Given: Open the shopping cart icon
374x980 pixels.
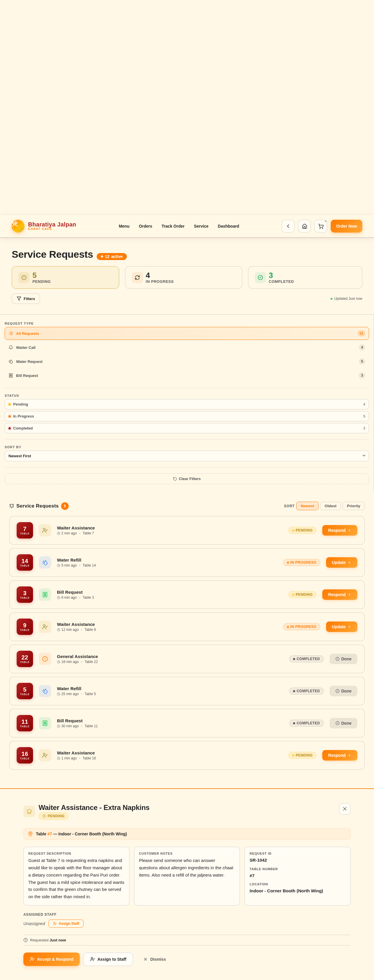Looking at the screenshot, I should [x=321, y=226].
